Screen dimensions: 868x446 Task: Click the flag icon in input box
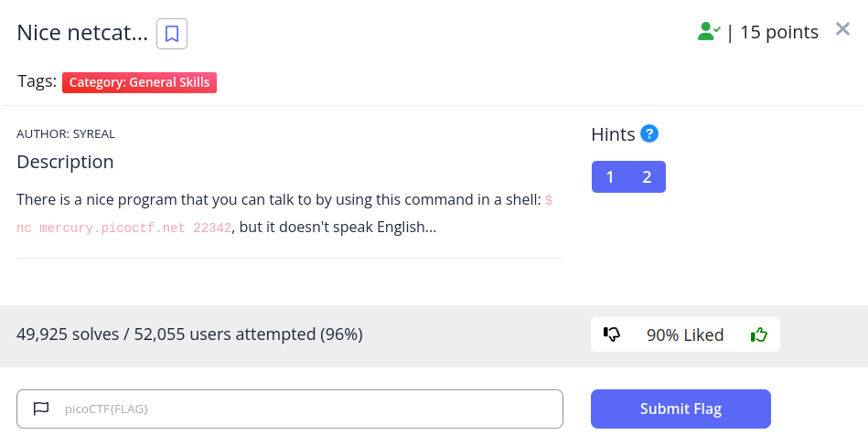(41, 409)
